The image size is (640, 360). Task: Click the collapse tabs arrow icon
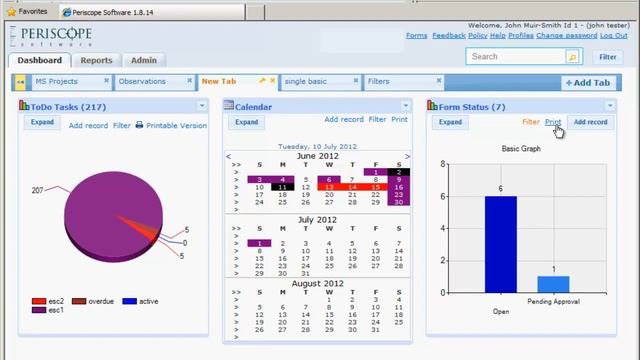click(20, 82)
